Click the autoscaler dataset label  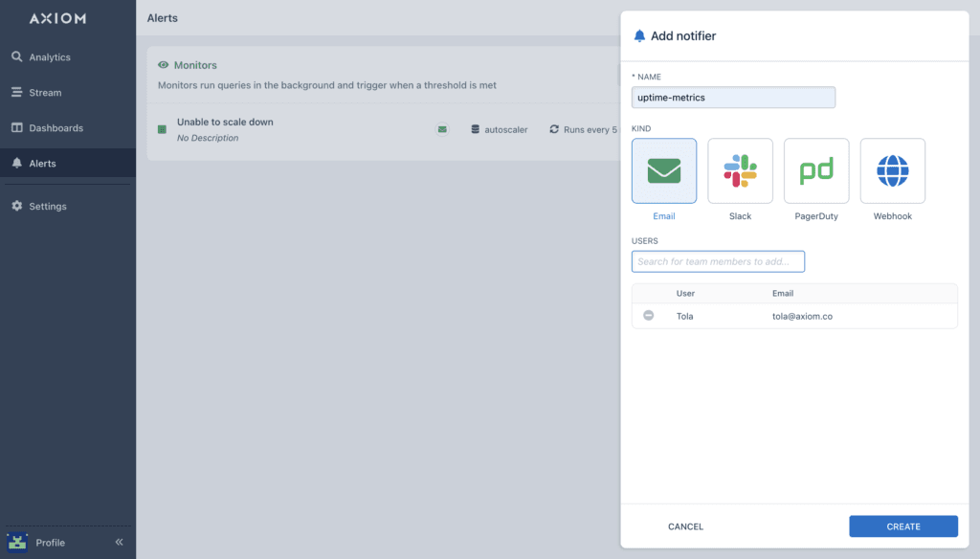[504, 129]
